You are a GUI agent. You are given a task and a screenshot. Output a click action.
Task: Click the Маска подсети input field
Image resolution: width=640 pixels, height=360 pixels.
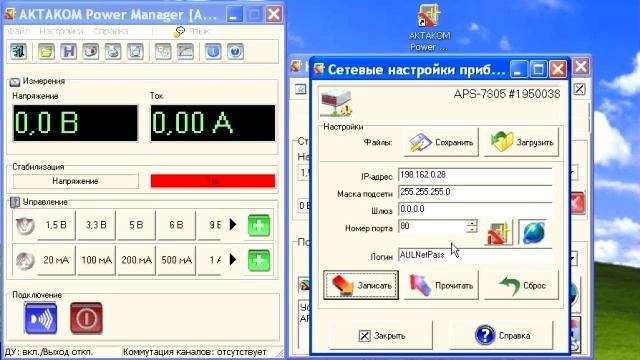click(x=475, y=192)
